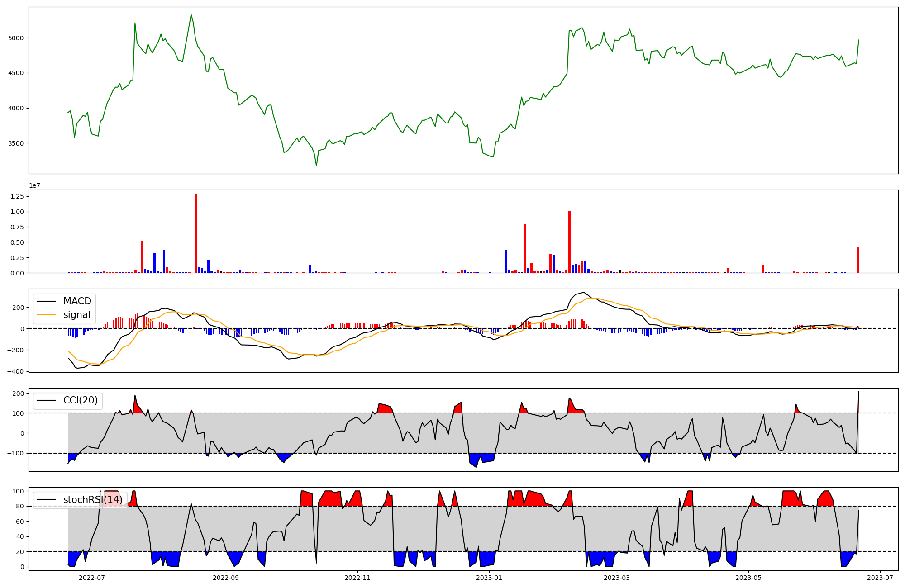Click the 2022-07 x-axis date label
The image size is (905, 588).
coord(92,578)
